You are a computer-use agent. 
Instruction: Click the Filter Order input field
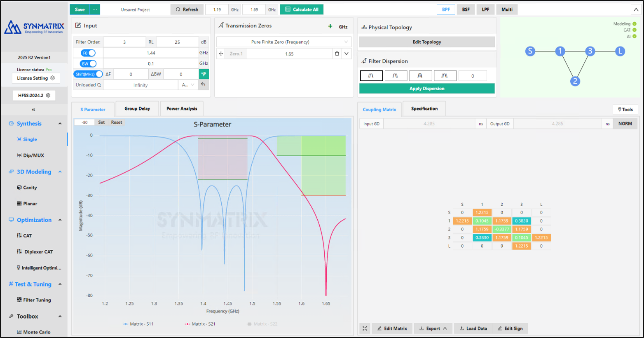[124, 42]
